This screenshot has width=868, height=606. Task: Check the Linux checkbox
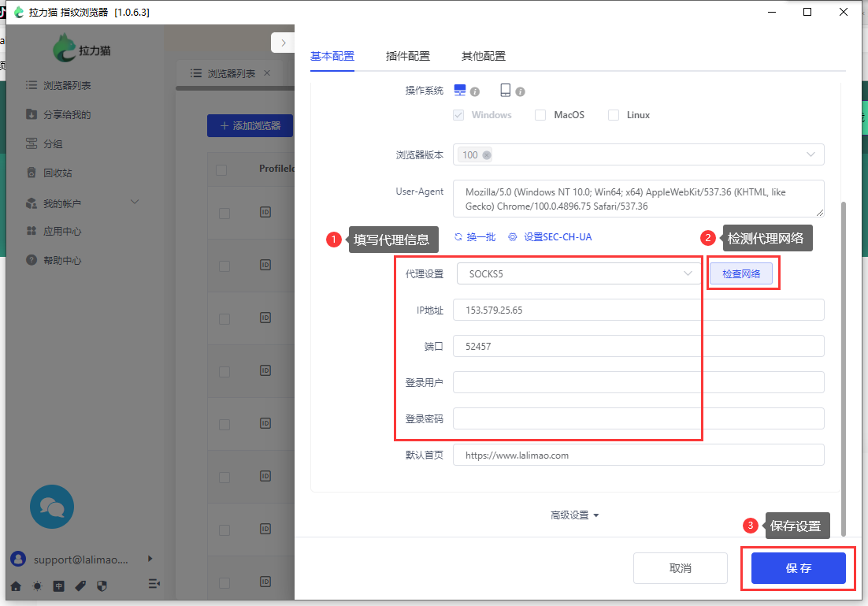(x=614, y=115)
